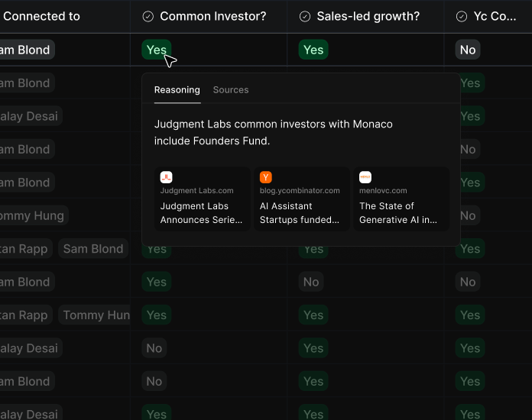Image resolution: width=532 pixels, height=420 pixels.
Task: Click the top Yes under Sales-led growth
Action: 313,50
